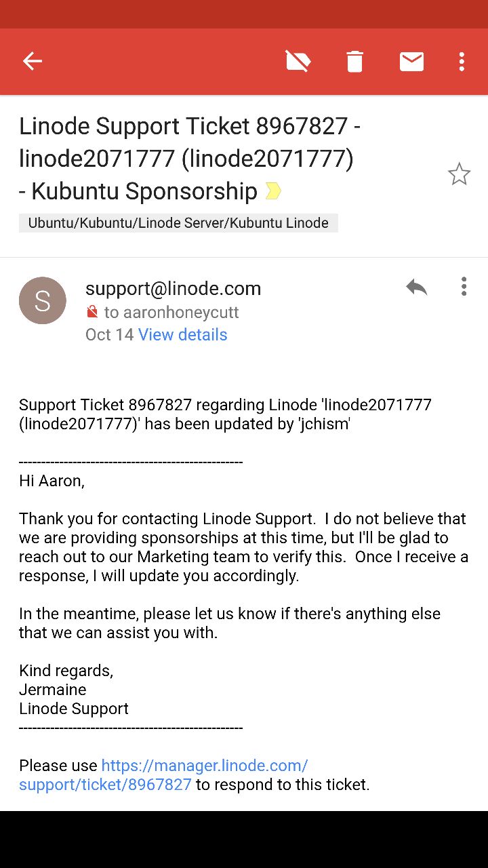Tap the sender address support@linode.com
Viewport: 488px width, 868px height.
pos(173,288)
